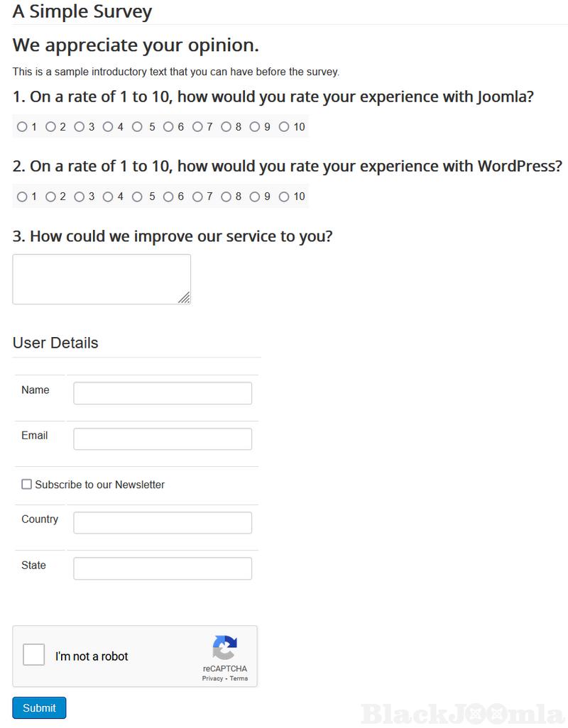The image size is (568, 728).
Task: Choose rating 5 for Joomla question
Action: 138,127
